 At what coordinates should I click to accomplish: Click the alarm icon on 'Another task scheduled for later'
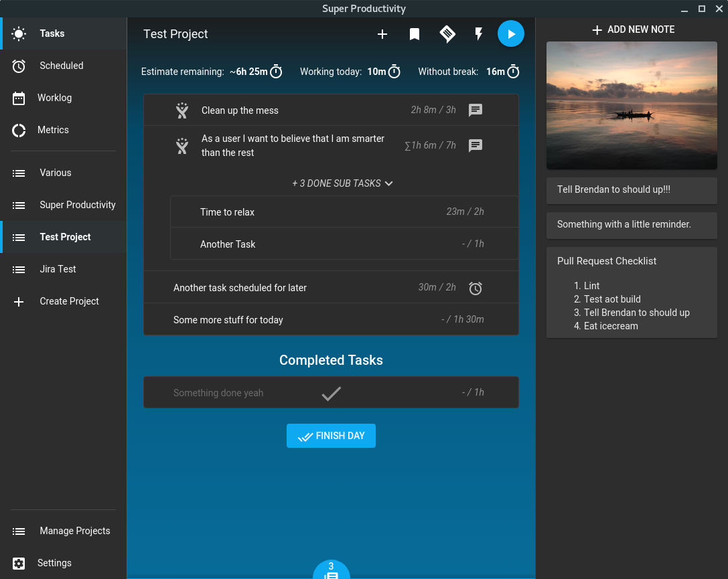click(476, 287)
